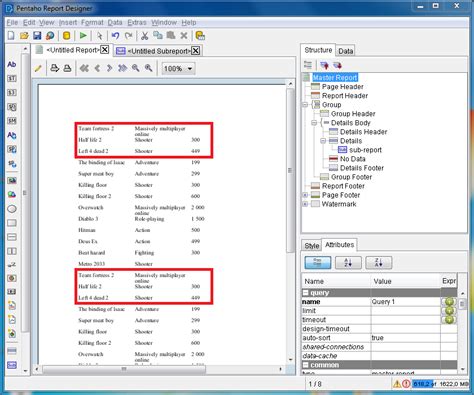Click the preview horizontal scrollbar thumb

coord(124,369)
